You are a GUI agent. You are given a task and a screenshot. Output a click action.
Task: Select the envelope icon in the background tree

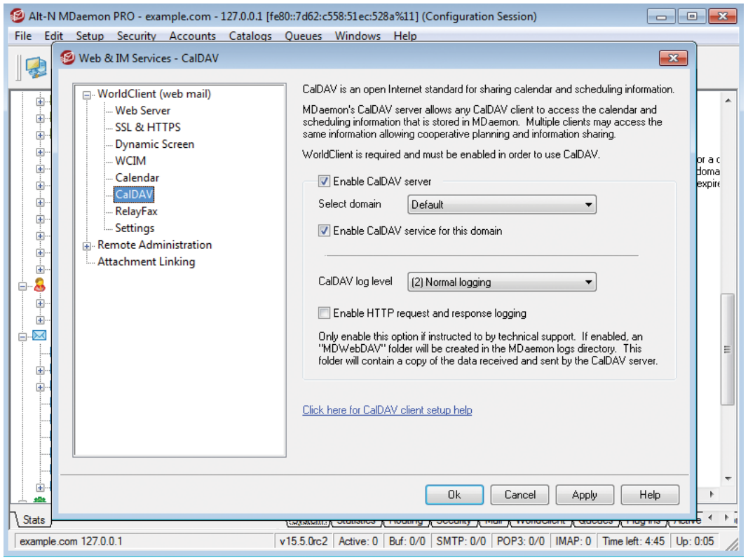tap(39, 335)
